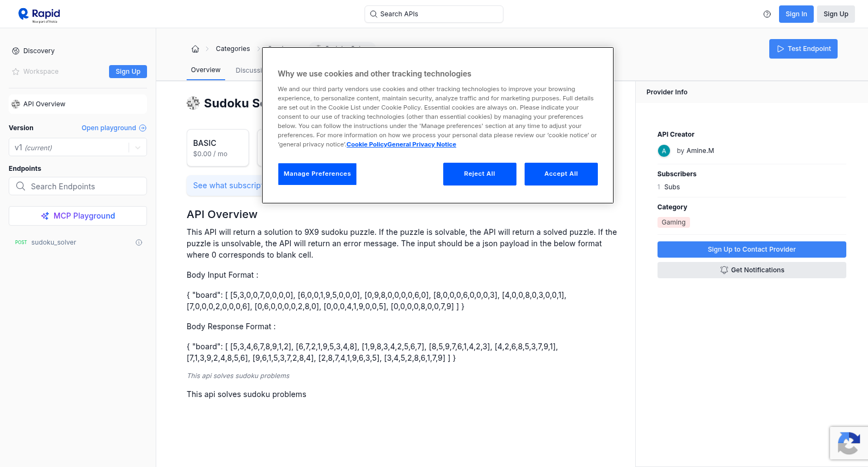Click the '1 Subs' subscriber count
The image size is (868, 467).
pyautogui.click(x=668, y=187)
